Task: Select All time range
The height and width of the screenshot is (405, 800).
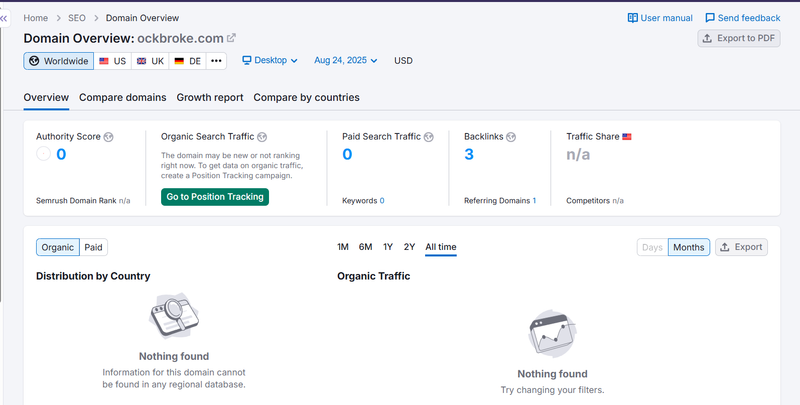Action: pos(441,247)
